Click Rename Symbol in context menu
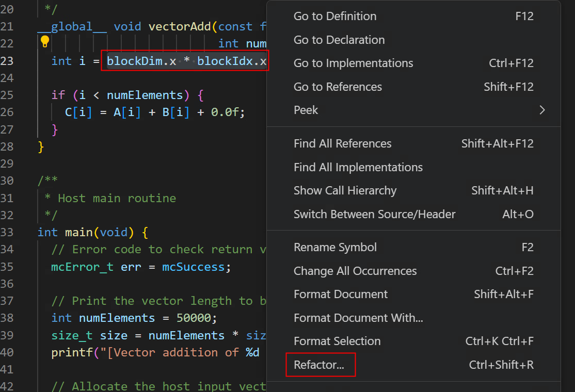This screenshot has height=392, width=575. (x=335, y=247)
